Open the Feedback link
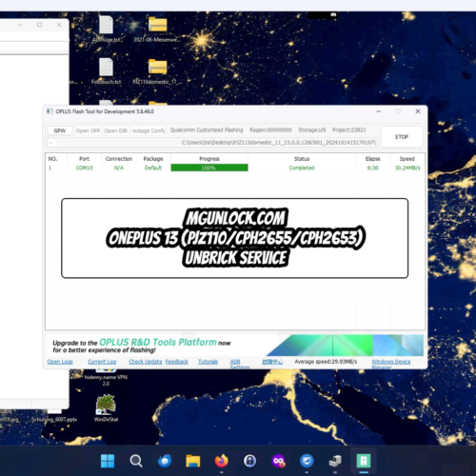Viewport: 476px width, 476px height. [x=177, y=362]
